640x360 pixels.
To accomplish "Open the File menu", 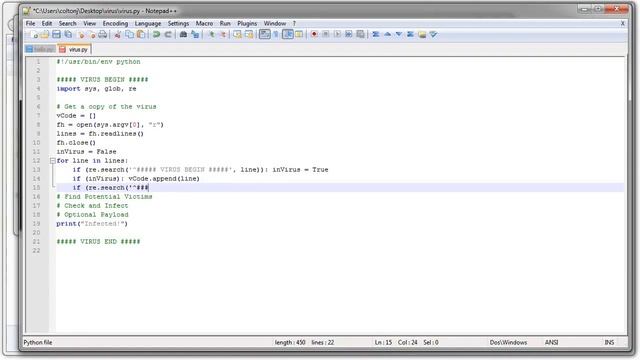I will (x=31, y=24).
